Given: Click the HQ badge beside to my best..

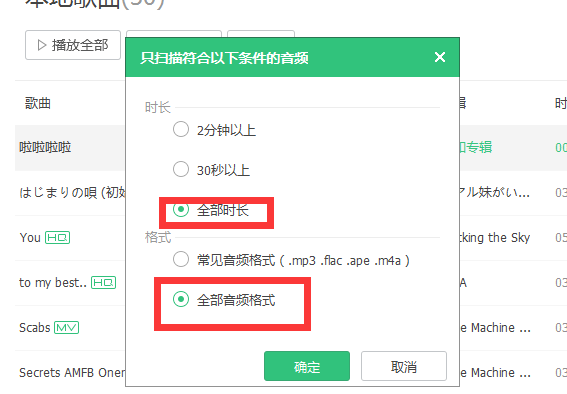Looking at the screenshot, I should (103, 282).
